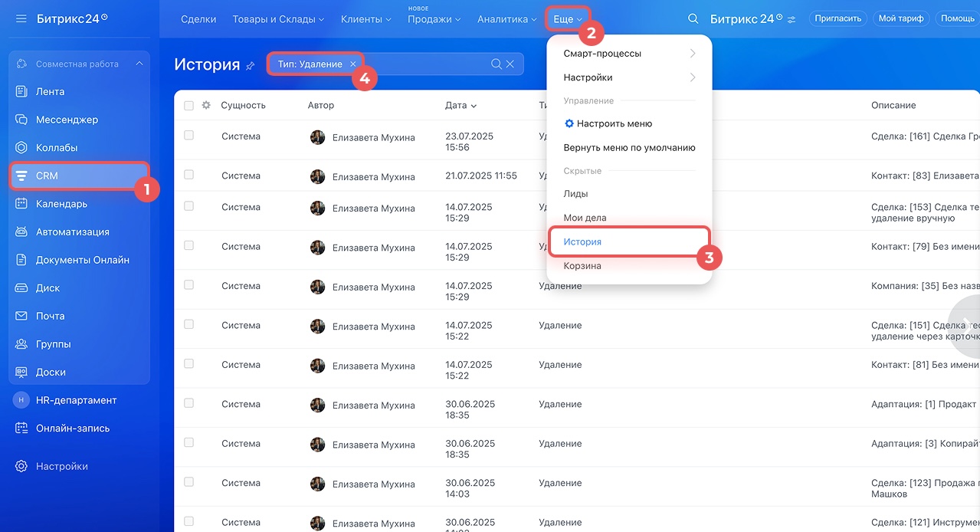Viewport: 980px width, 532px height.
Task: Check the row dated 23.07.2025 15:56
Action: coord(188,136)
